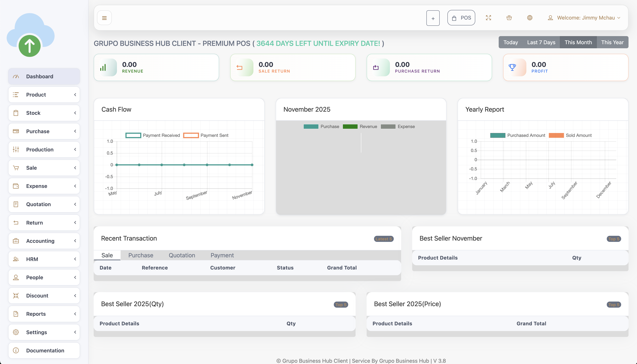The width and height of the screenshot is (637, 364).
Task: Open the Documentation sidebar item
Action: pyautogui.click(x=44, y=350)
